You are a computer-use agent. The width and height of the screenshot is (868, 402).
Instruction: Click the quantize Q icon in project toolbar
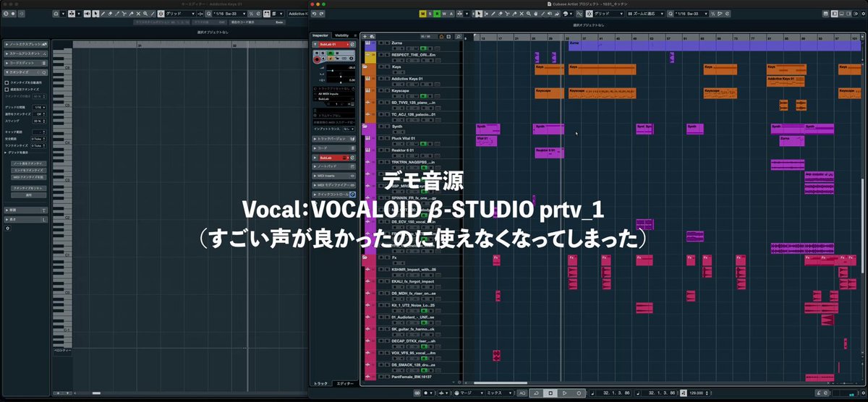(671, 13)
